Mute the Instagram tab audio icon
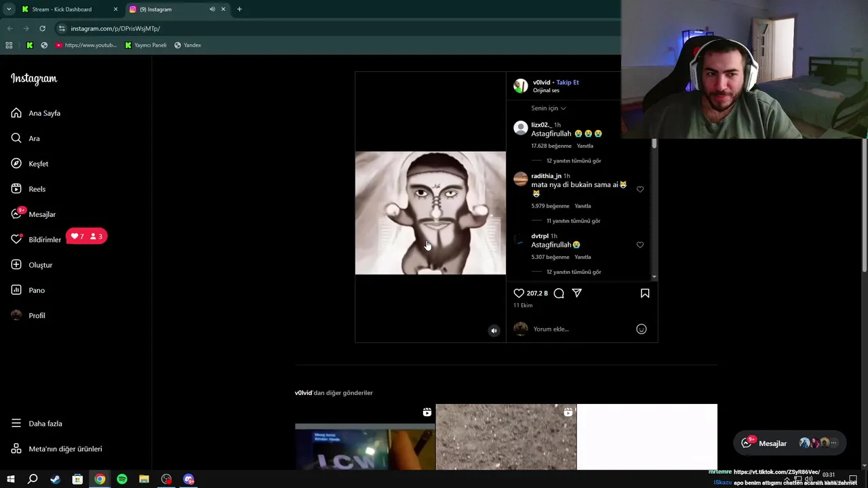This screenshot has height=488, width=868. (x=212, y=9)
